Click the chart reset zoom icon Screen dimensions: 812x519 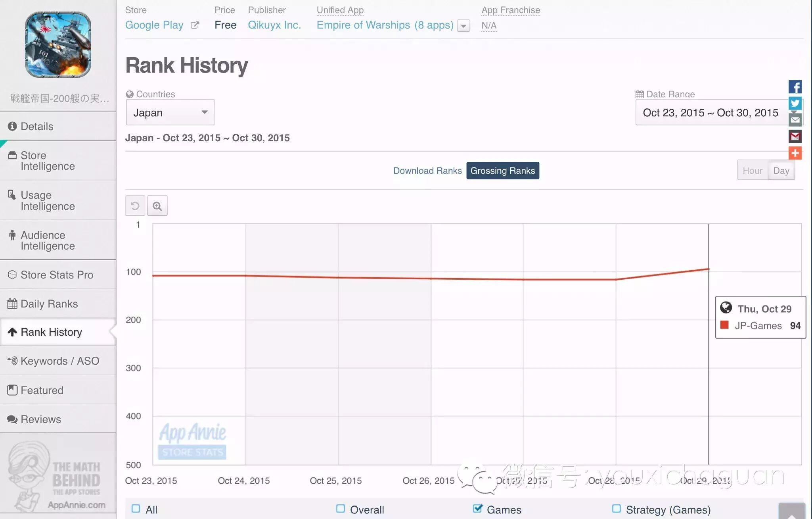coord(135,206)
